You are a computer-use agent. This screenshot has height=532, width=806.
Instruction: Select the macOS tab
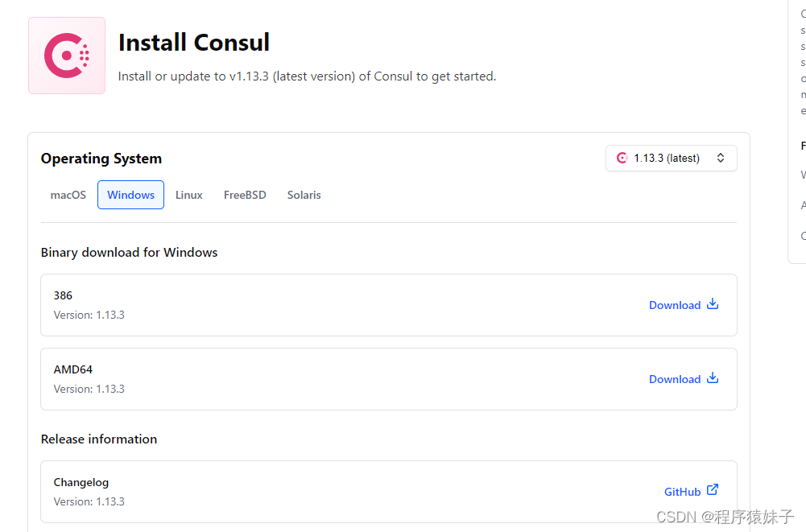68,195
